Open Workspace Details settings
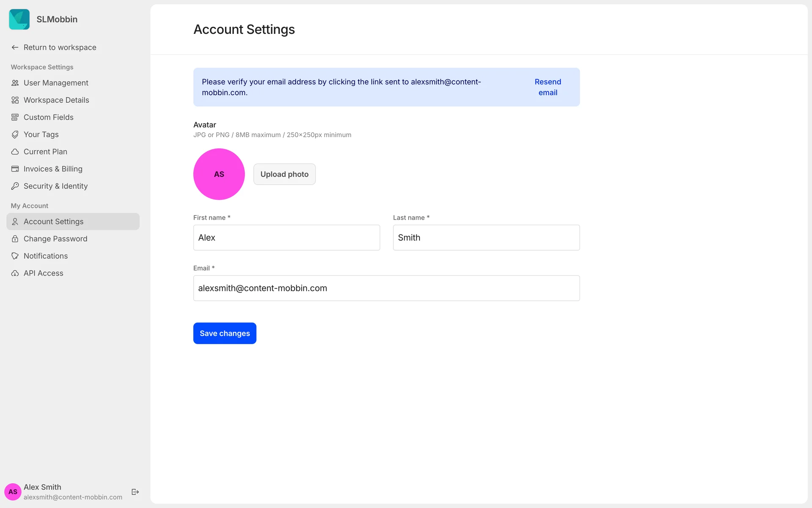812x508 pixels. (56, 100)
